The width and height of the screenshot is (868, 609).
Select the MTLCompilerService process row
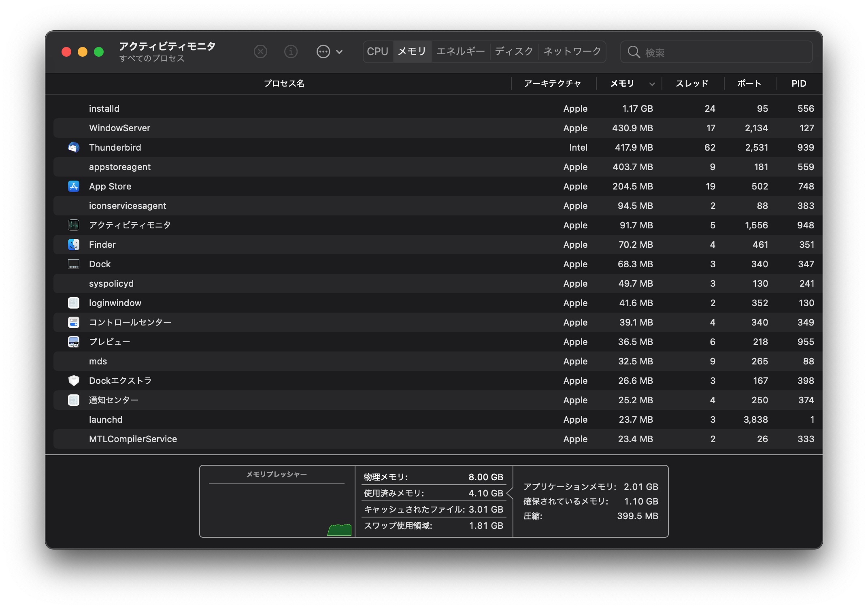point(438,439)
